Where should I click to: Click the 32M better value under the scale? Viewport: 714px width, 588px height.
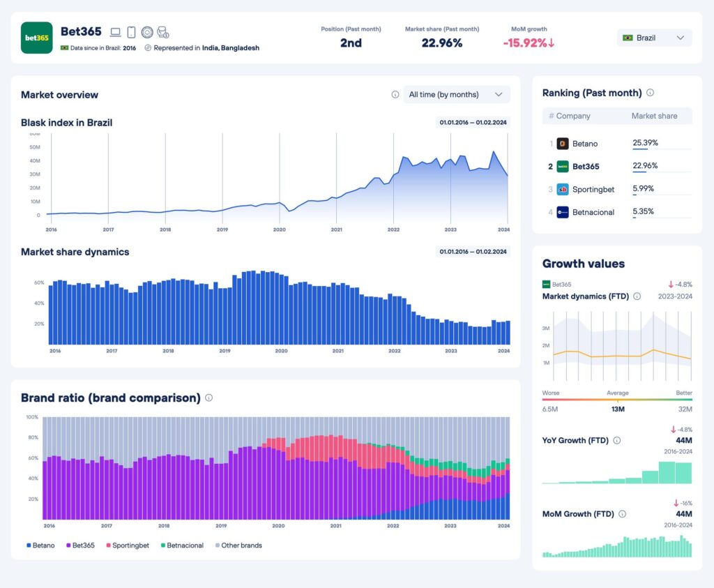click(x=685, y=409)
